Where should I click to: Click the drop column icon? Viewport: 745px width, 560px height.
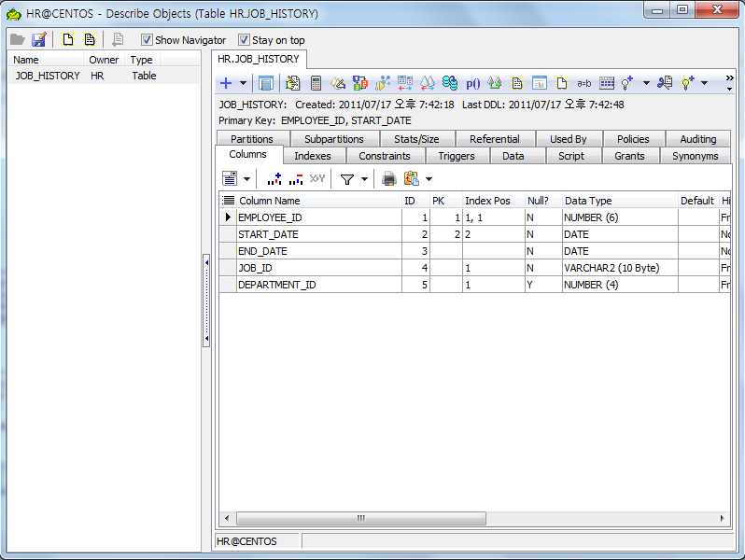coord(295,178)
